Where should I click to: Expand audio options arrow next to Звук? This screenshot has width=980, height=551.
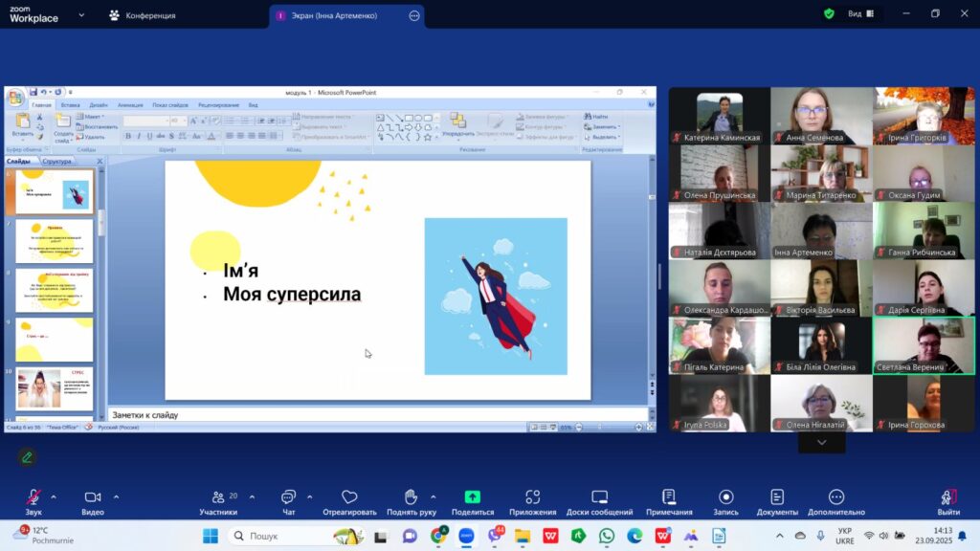click(x=54, y=496)
